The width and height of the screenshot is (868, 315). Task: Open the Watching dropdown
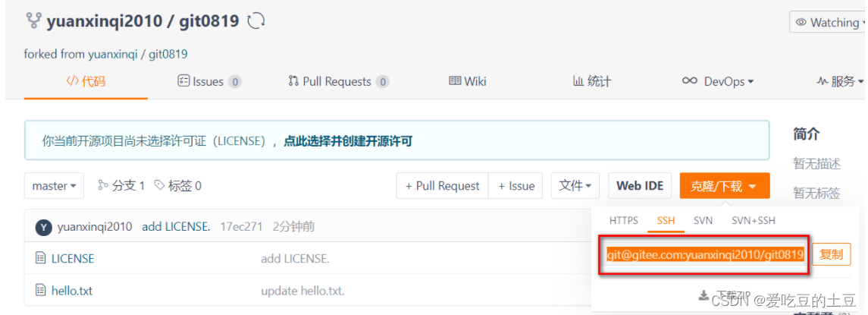[828, 23]
